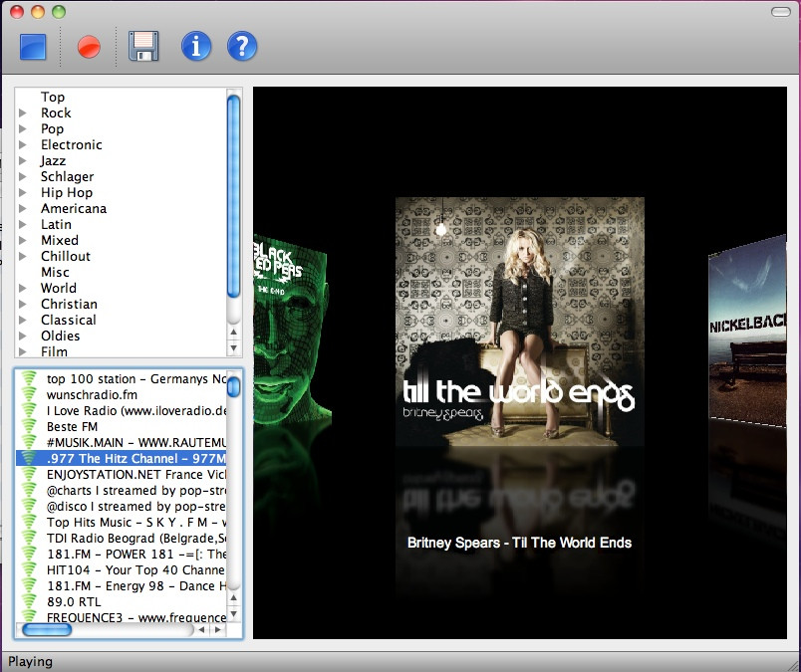Image resolution: width=801 pixels, height=672 pixels.
Task: Select 'FREQUENCE3' station
Action: [x=136, y=617]
